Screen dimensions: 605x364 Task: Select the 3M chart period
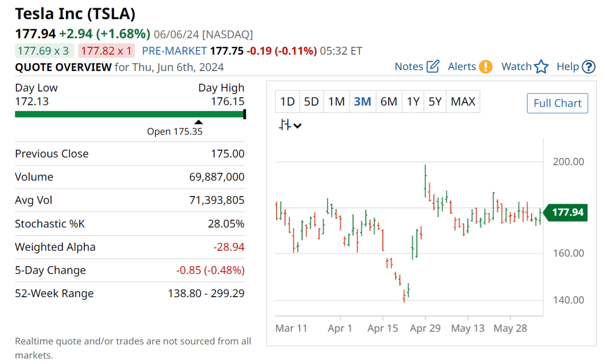pos(362,102)
